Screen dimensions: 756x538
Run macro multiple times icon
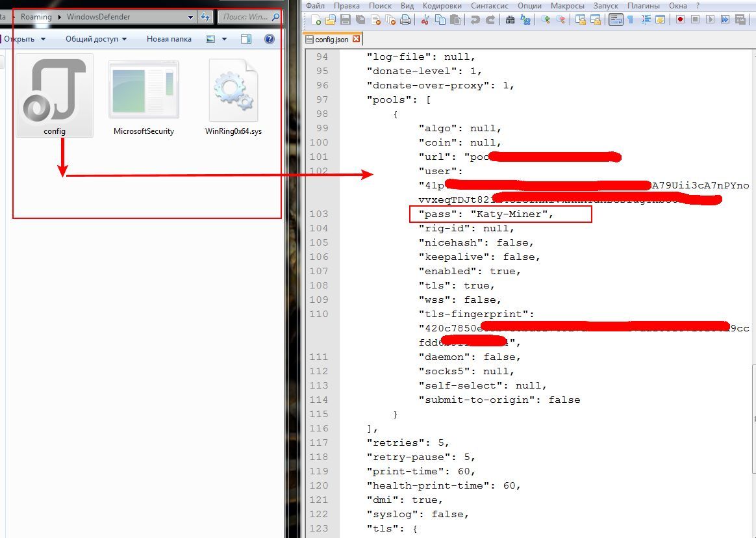tap(725, 19)
